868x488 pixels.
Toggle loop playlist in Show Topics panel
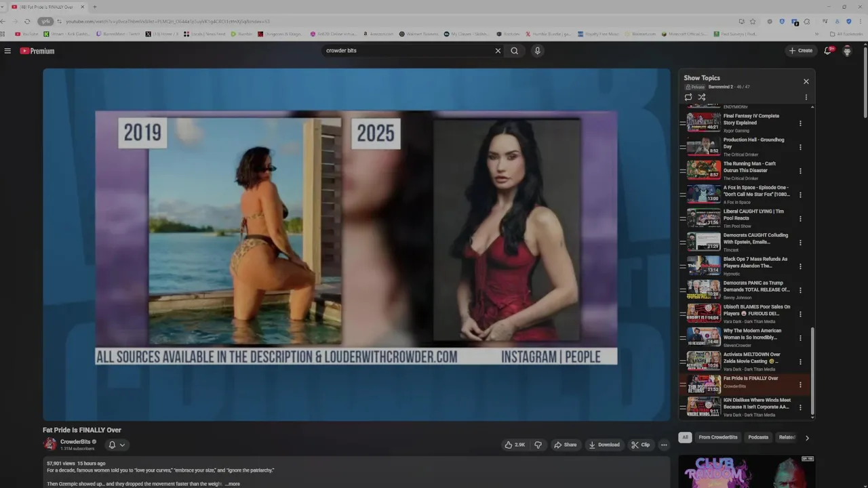pyautogui.click(x=688, y=97)
